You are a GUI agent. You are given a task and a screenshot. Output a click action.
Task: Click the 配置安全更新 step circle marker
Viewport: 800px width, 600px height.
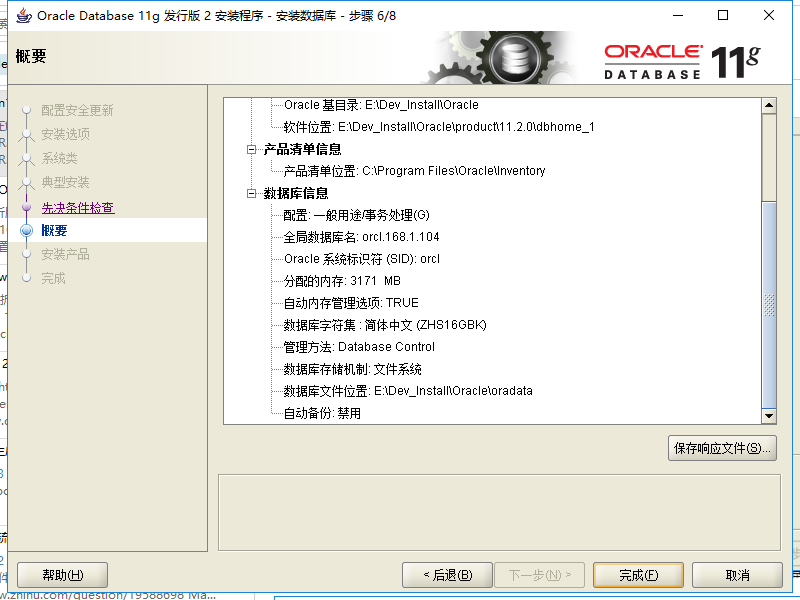27,110
